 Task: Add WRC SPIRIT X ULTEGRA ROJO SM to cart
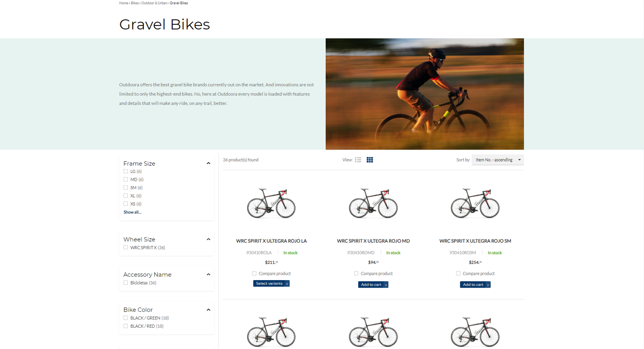(475, 285)
